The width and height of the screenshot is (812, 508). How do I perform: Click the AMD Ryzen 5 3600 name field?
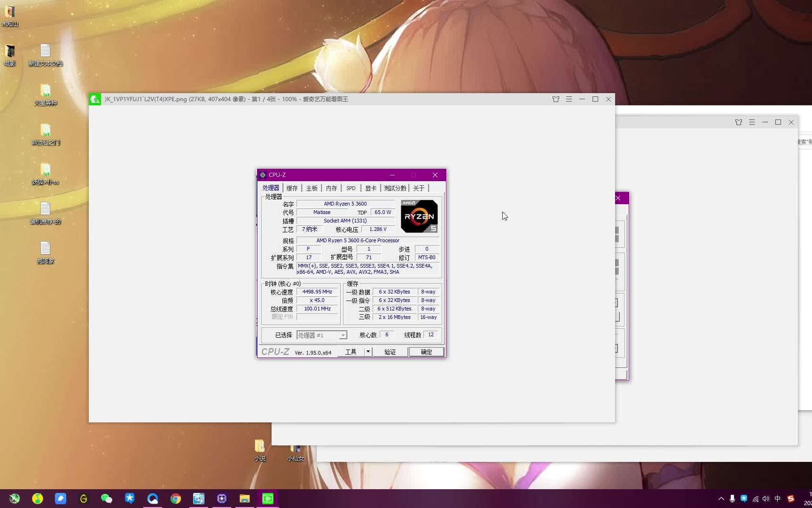(345, 204)
